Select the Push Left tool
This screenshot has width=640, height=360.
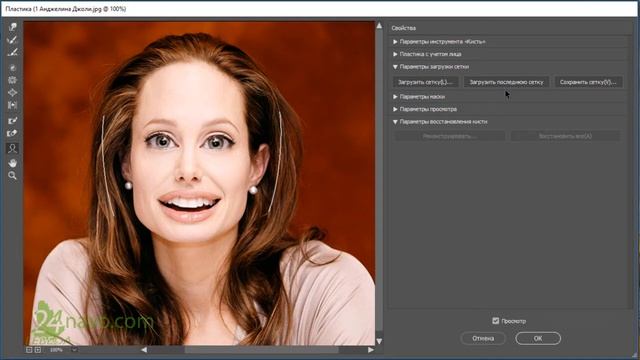pos(12,105)
